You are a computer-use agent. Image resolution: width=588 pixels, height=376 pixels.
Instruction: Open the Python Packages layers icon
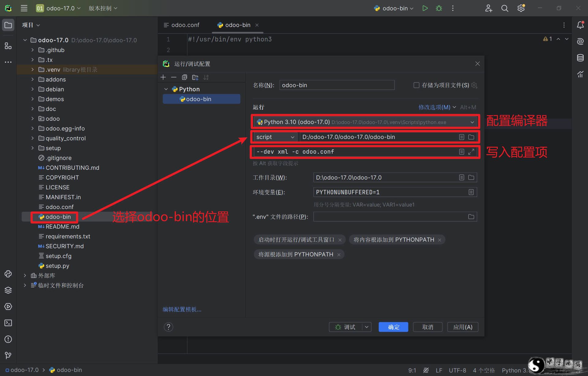[8, 290]
